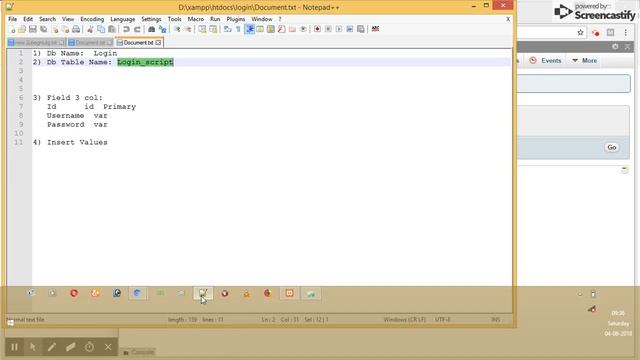
Task: Toggle synchronized vertical scrolling
Action: (x=202, y=29)
